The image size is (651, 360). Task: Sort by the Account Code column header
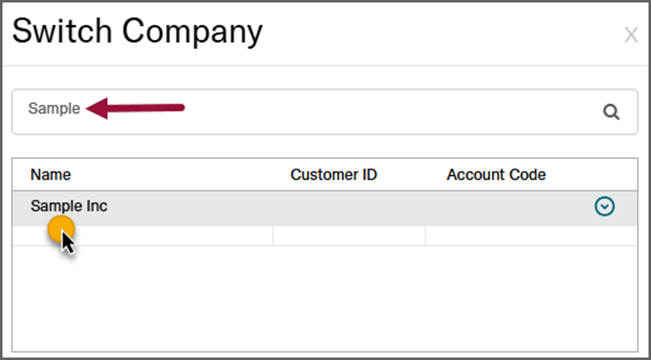[496, 175]
